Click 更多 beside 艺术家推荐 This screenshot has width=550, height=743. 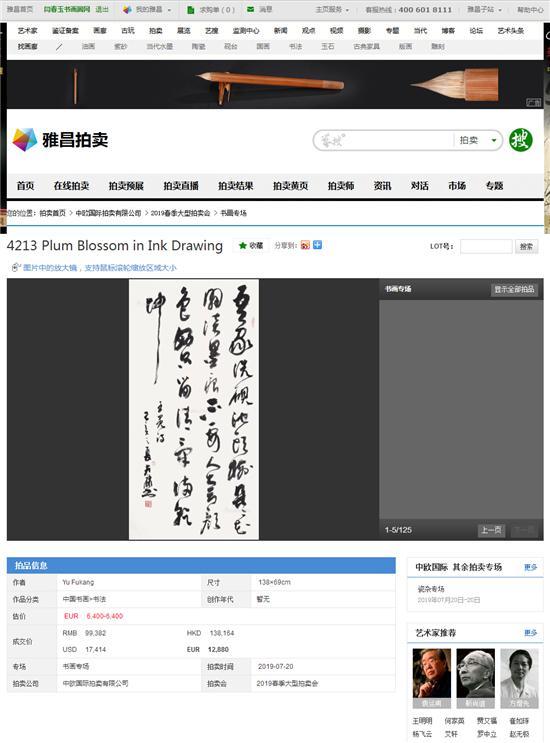pos(531,633)
